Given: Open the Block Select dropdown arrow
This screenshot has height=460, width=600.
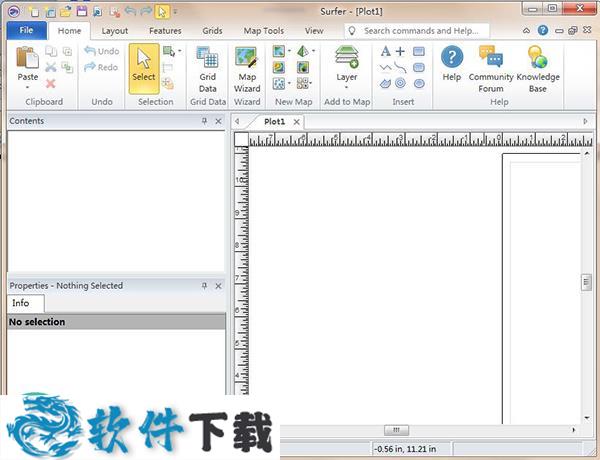Looking at the screenshot, I should coord(179,51).
